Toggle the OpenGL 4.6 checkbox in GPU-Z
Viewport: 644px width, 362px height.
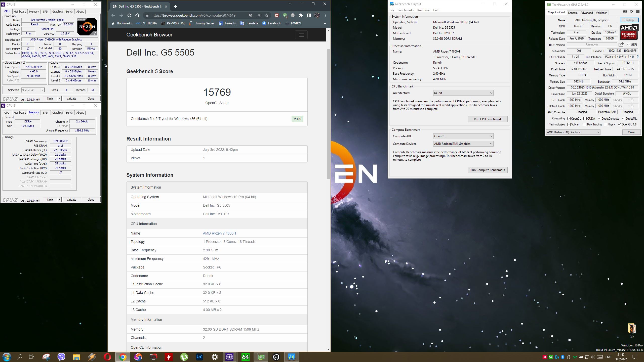(619, 124)
